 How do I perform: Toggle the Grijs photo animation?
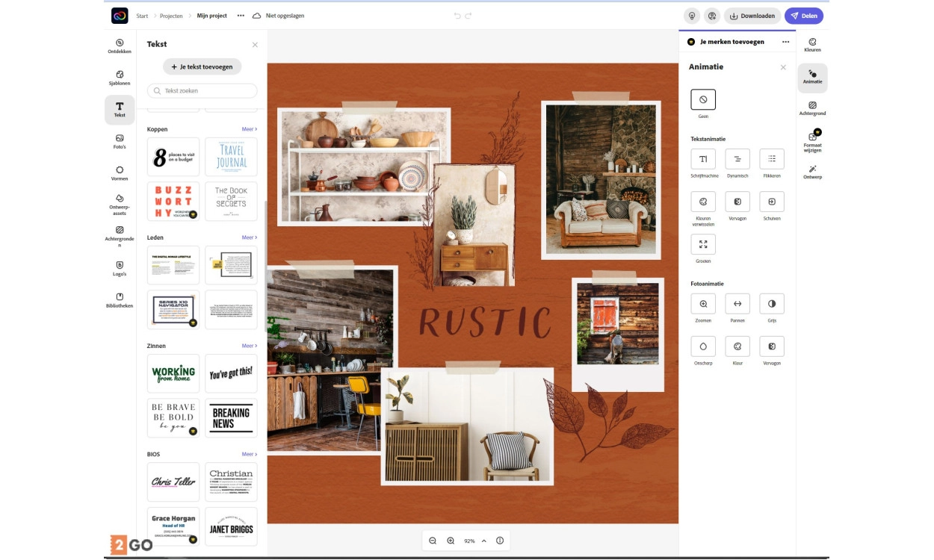pyautogui.click(x=772, y=304)
